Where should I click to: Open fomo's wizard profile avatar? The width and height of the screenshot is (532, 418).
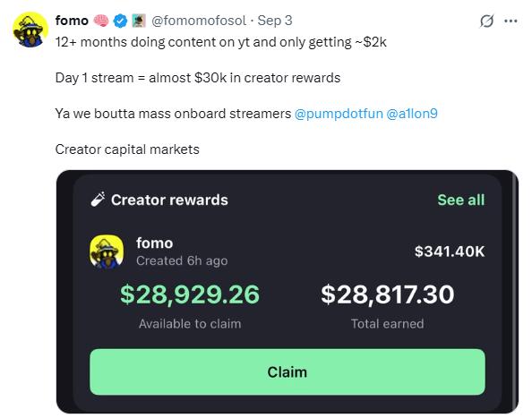pyautogui.click(x=30, y=30)
